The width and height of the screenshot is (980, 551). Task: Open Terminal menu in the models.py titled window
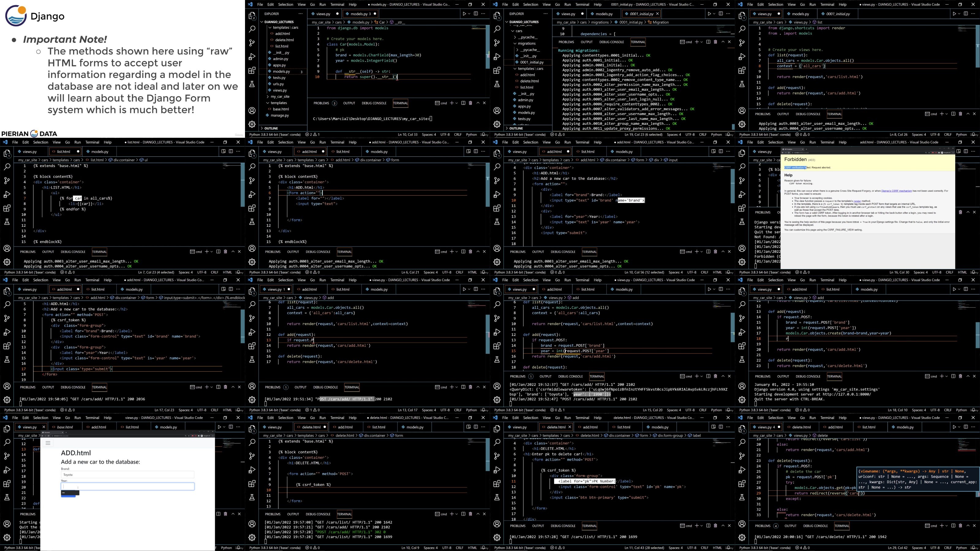[x=337, y=5]
